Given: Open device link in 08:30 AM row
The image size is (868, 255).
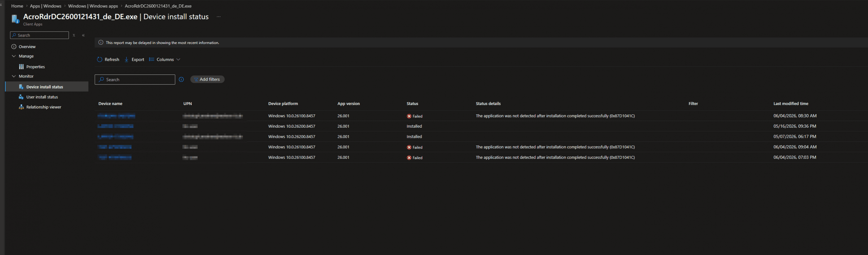Looking at the screenshot, I should point(116,116).
